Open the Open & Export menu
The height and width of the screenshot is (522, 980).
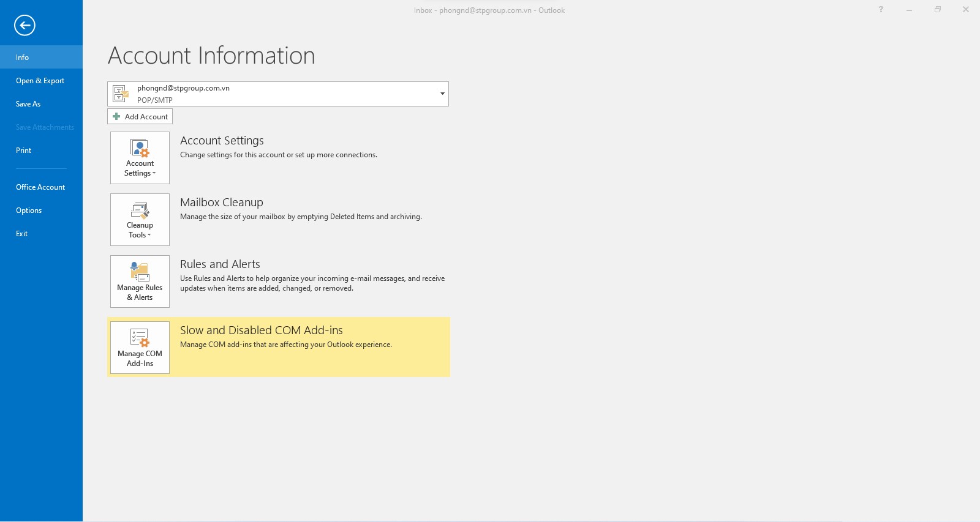point(40,81)
